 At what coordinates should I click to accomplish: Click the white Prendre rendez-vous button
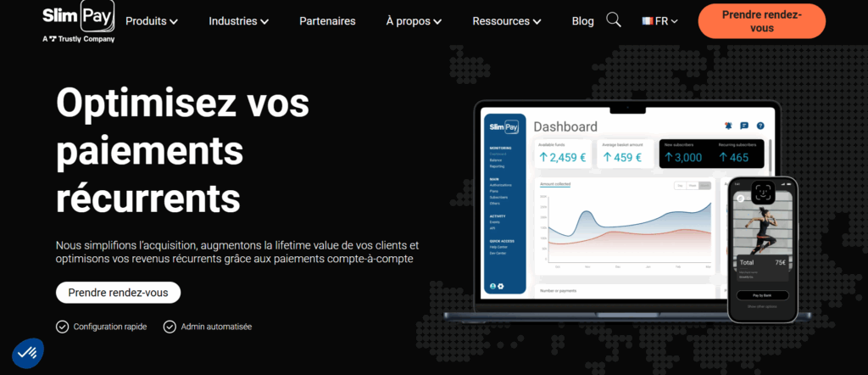(118, 293)
